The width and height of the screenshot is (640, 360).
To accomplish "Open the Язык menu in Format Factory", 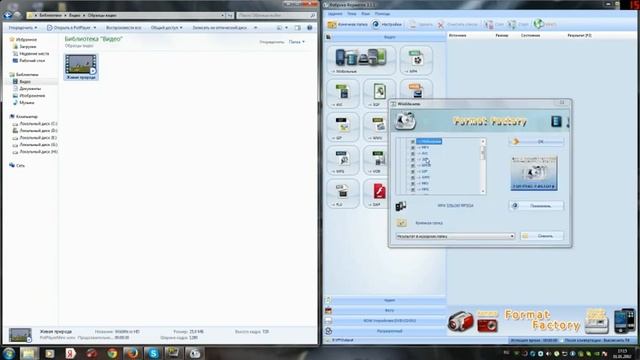I will (365, 14).
